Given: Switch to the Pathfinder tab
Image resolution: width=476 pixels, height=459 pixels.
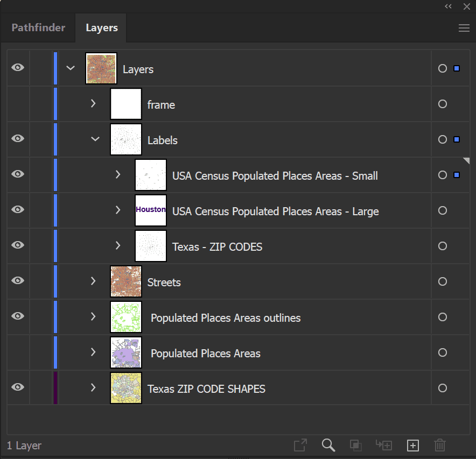Looking at the screenshot, I should click(38, 27).
